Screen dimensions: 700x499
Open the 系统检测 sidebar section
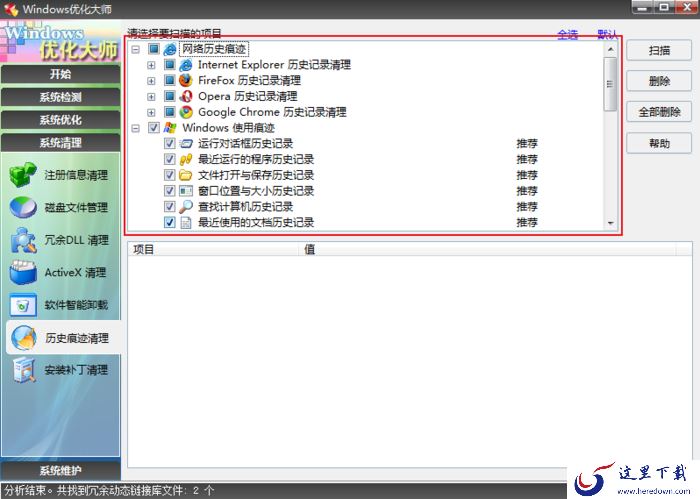tap(60, 97)
